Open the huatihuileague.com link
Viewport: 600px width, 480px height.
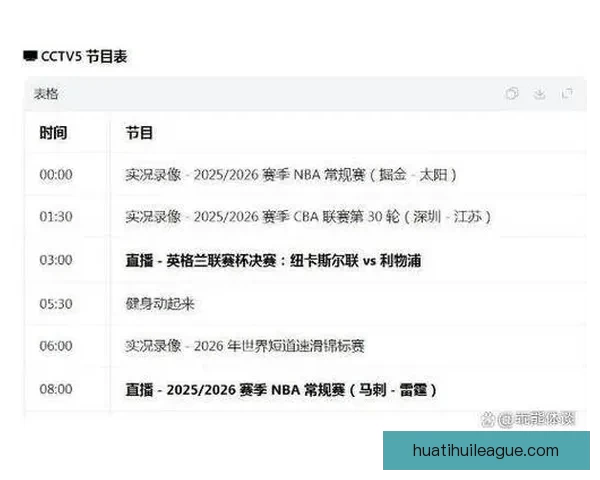(x=486, y=451)
